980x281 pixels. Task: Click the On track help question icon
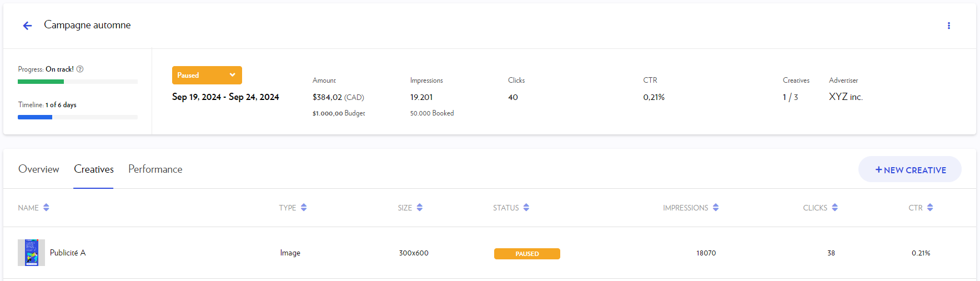80,69
